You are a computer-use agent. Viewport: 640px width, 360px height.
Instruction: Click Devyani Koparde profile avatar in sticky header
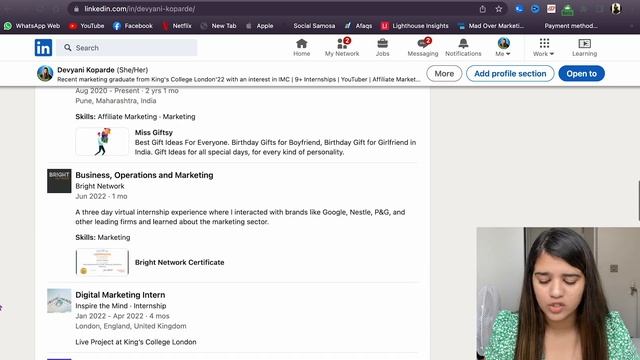click(x=45, y=73)
